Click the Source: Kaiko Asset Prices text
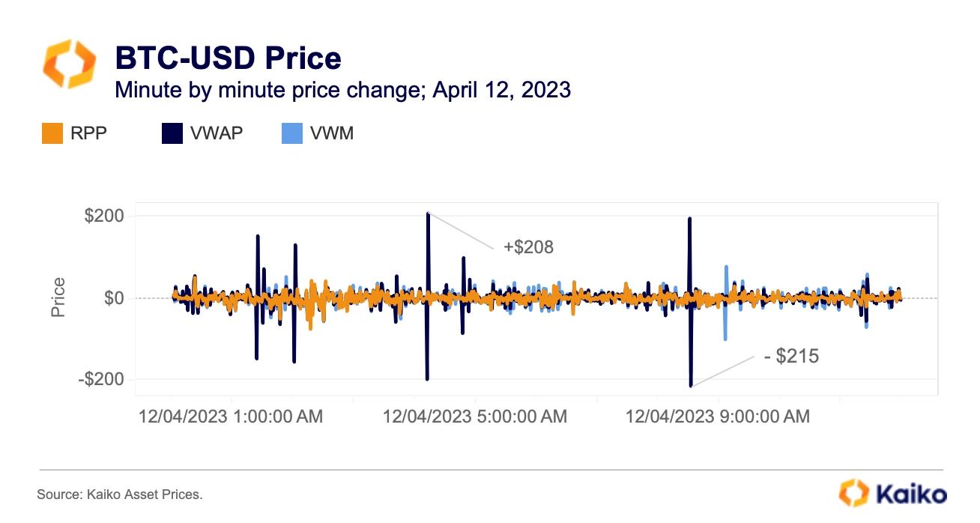This screenshot has width=980, height=523. click(120, 495)
